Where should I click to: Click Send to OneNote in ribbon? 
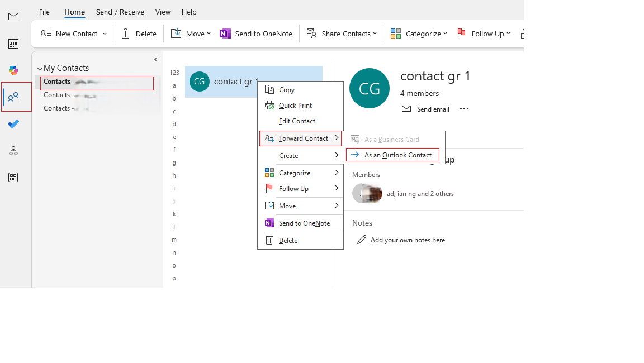coord(256,34)
